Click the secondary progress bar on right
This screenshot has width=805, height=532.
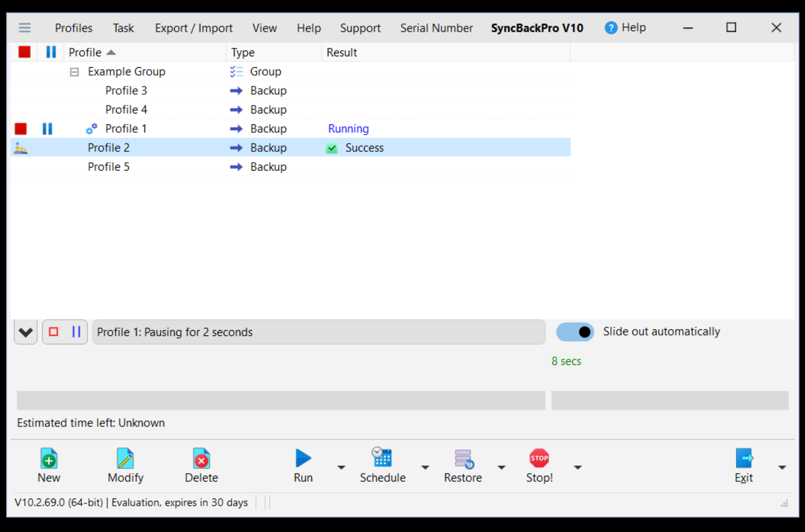click(x=670, y=401)
